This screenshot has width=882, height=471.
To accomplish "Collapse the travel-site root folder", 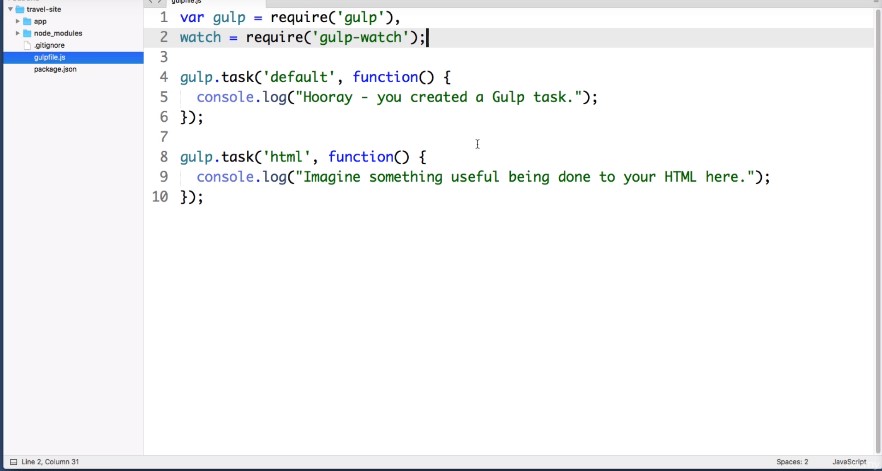I will click(9, 9).
